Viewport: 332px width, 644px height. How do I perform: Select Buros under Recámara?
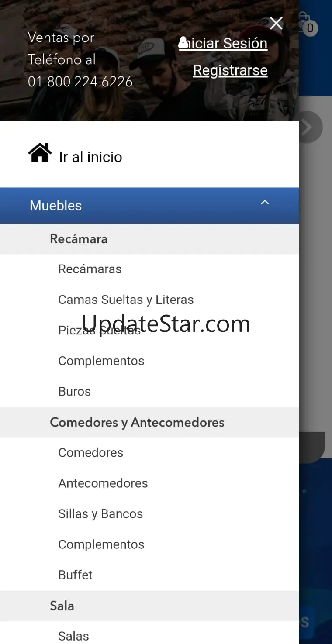75,391
